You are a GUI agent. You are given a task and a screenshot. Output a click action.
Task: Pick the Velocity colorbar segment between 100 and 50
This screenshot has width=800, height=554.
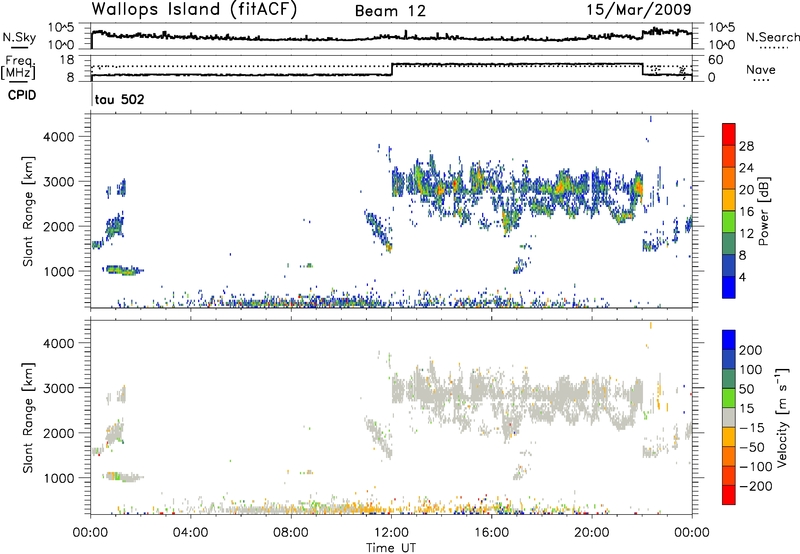[x=729, y=379]
